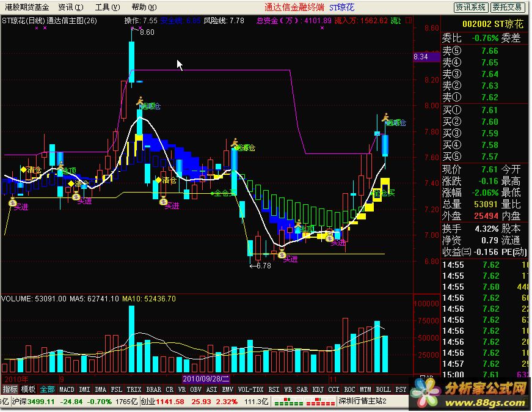Open the 工具(V) menu
The image size is (532, 412).
click(x=107, y=7)
